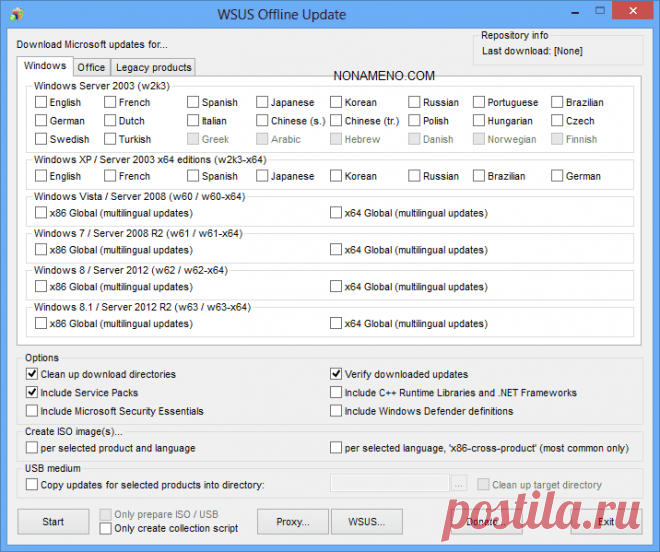Enable Copy updates for selected products into directory

pyautogui.click(x=32, y=484)
